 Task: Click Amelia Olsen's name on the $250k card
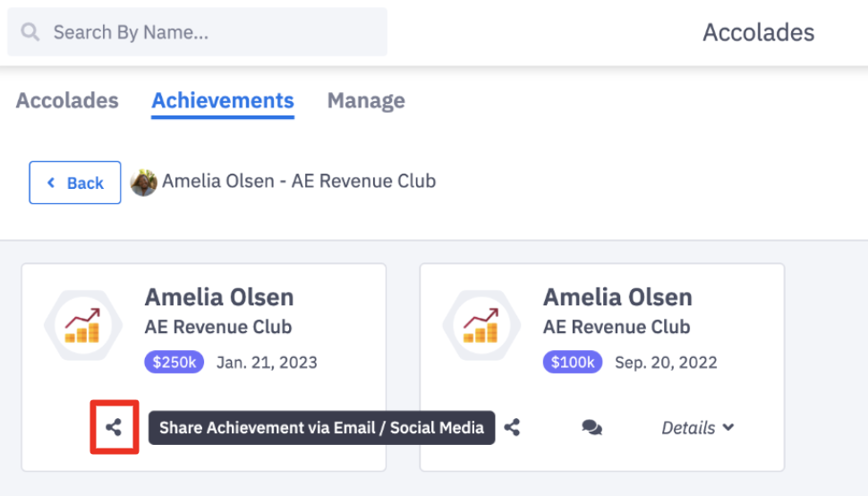coord(219,297)
